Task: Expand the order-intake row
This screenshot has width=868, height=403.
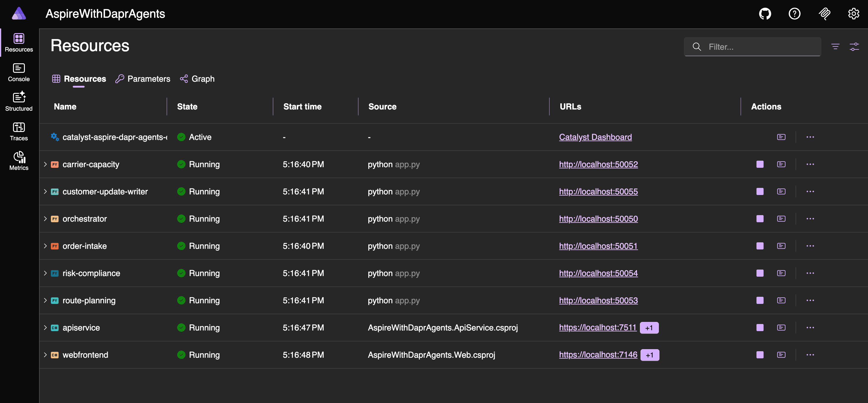Action: 45,246
